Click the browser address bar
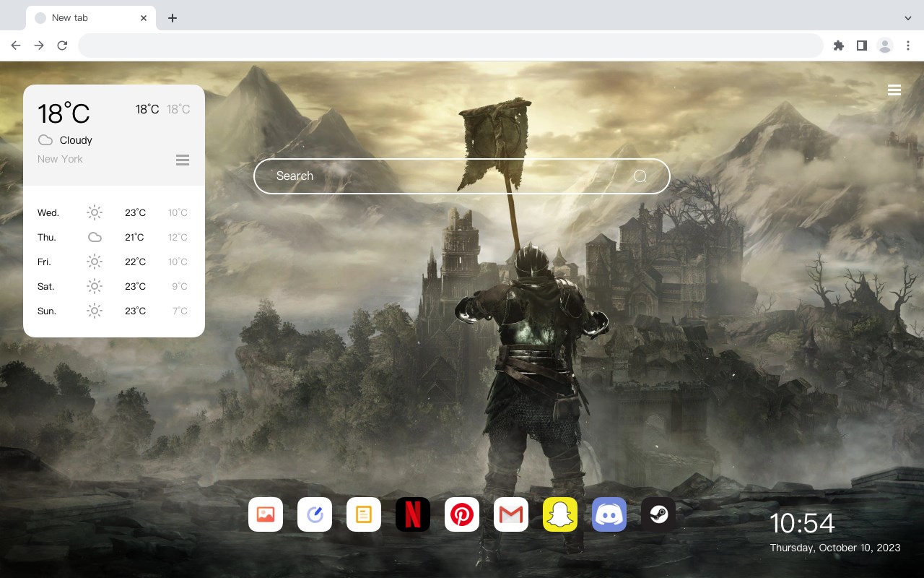The width and height of the screenshot is (924, 578). (x=450, y=46)
